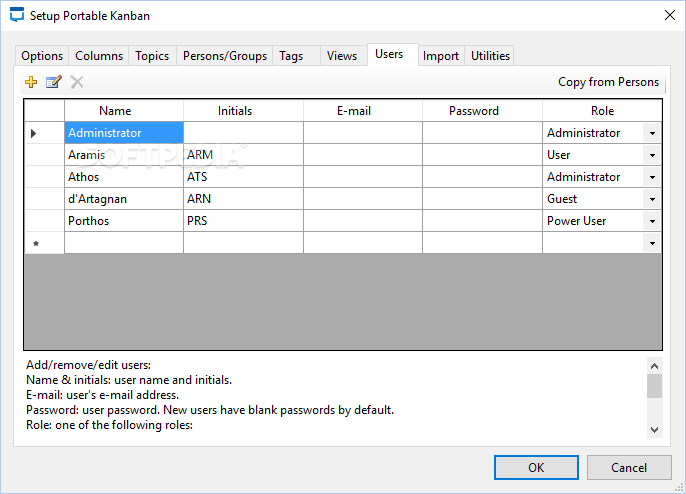Go to the Views tab
The height and width of the screenshot is (494, 686).
[342, 56]
